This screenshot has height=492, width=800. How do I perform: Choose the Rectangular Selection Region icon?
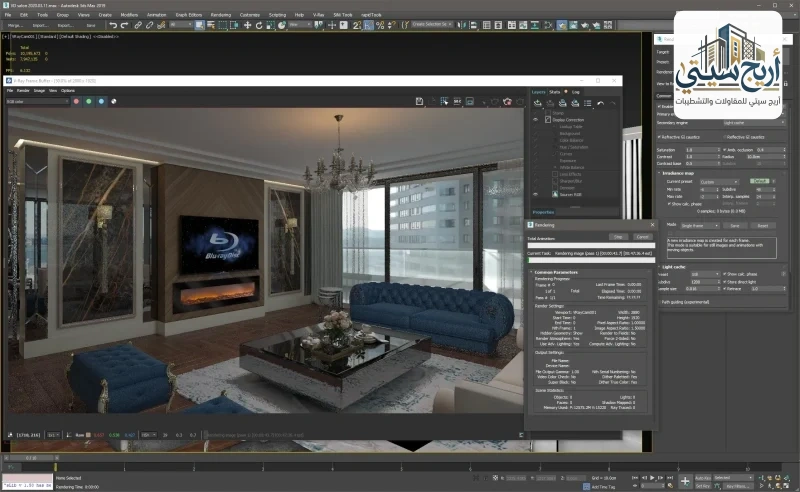[222, 25]
